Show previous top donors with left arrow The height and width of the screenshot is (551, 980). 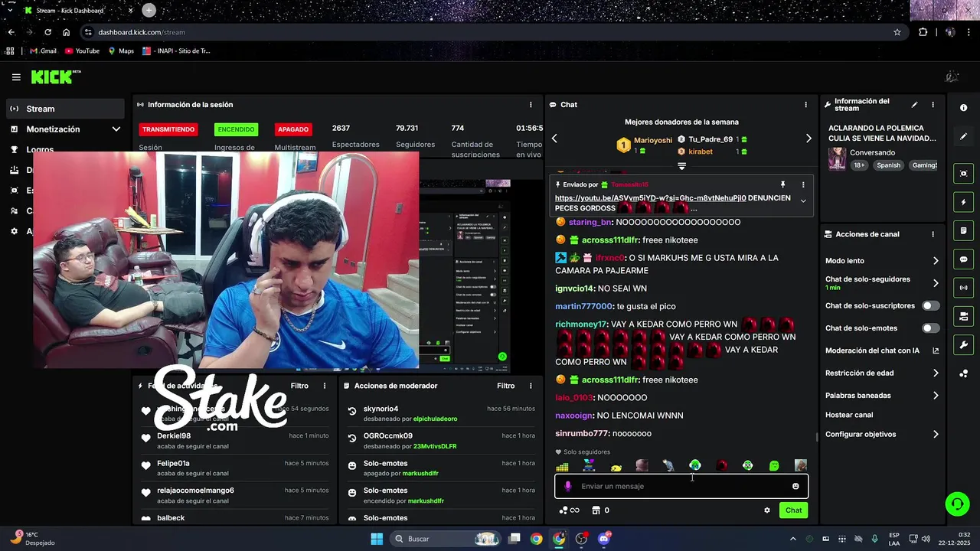554,139
